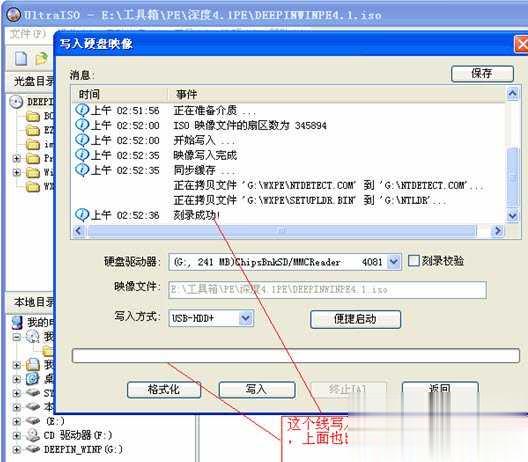The width and height of the screenshot is (528, 462).
Task: Click the message list scroll up arrow
Action: tap(513, 93)
